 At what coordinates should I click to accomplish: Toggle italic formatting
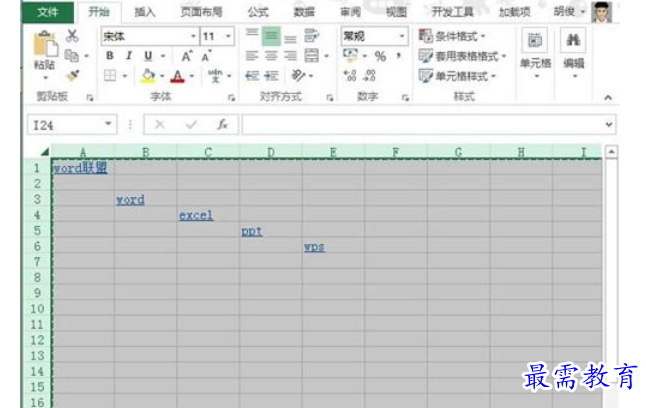[x=129, y=56]
